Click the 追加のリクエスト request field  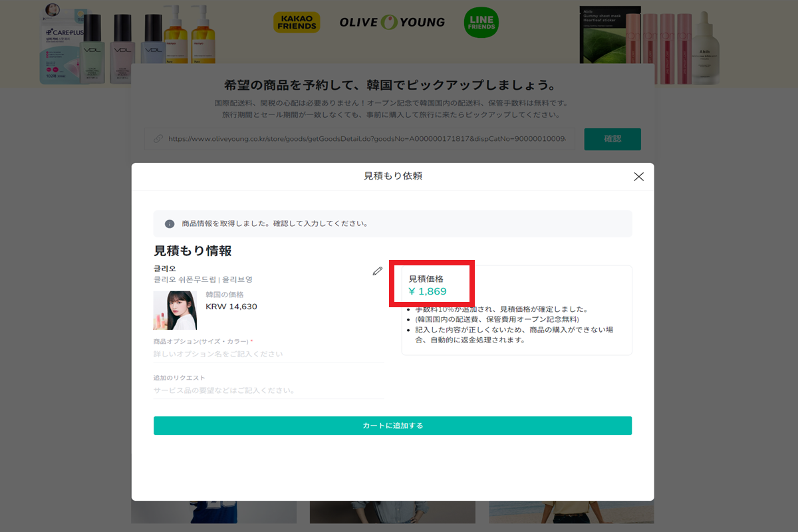(266, 391)
